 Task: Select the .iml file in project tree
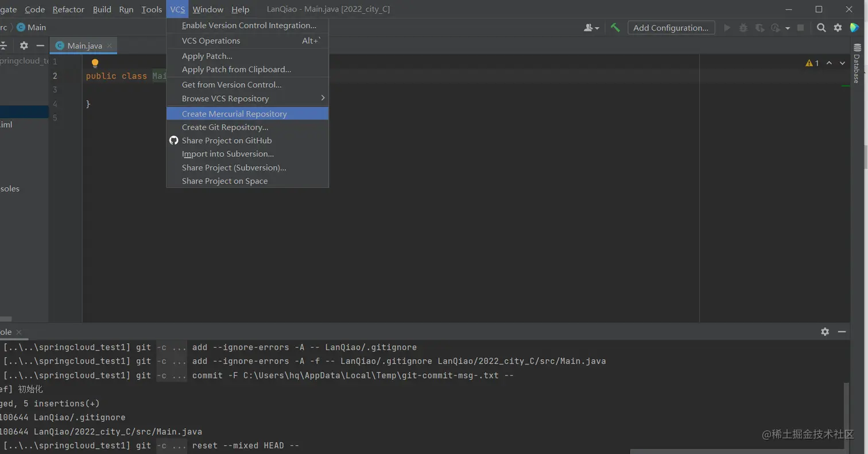pyautogui.click(x=6, y=125)
